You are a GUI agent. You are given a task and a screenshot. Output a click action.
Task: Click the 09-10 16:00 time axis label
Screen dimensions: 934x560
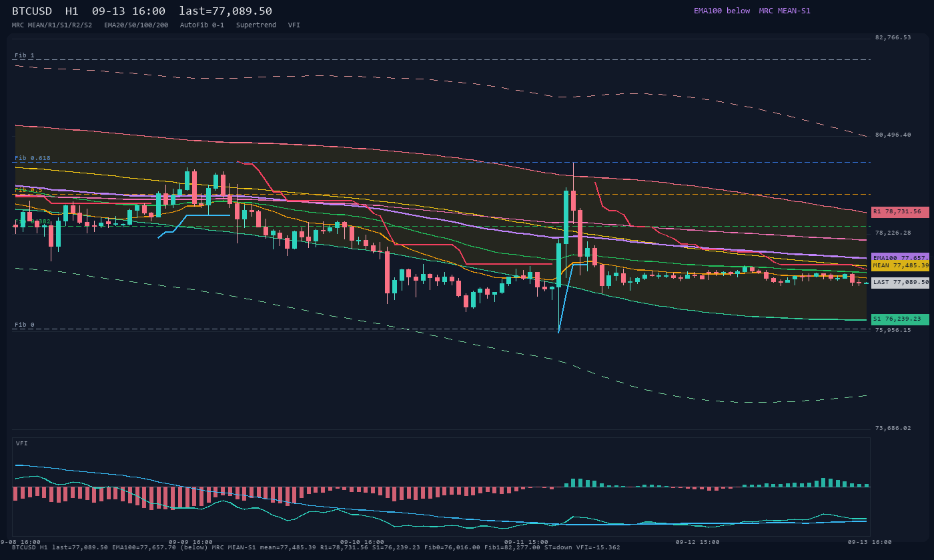coord(362,542)
